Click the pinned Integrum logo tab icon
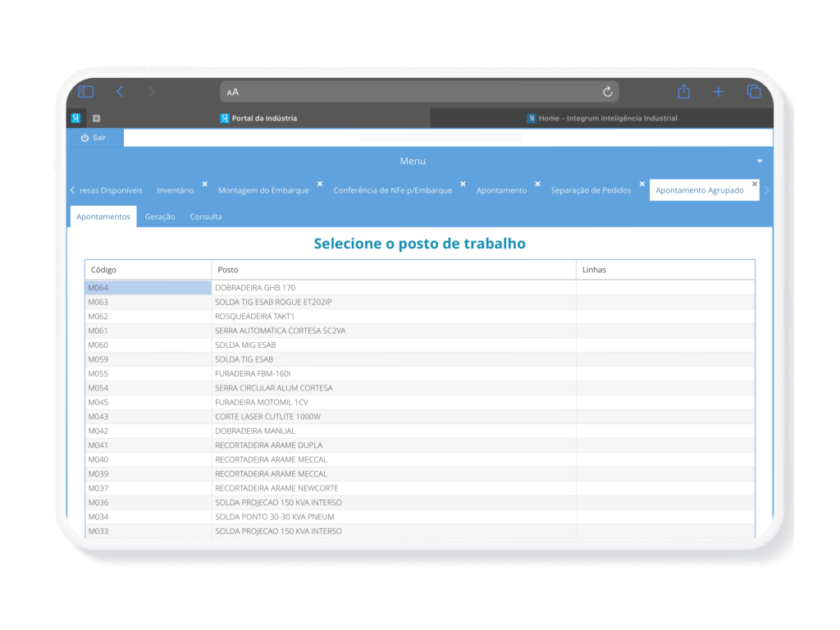This screenshot has width=840, height=630. pos(75,118)
